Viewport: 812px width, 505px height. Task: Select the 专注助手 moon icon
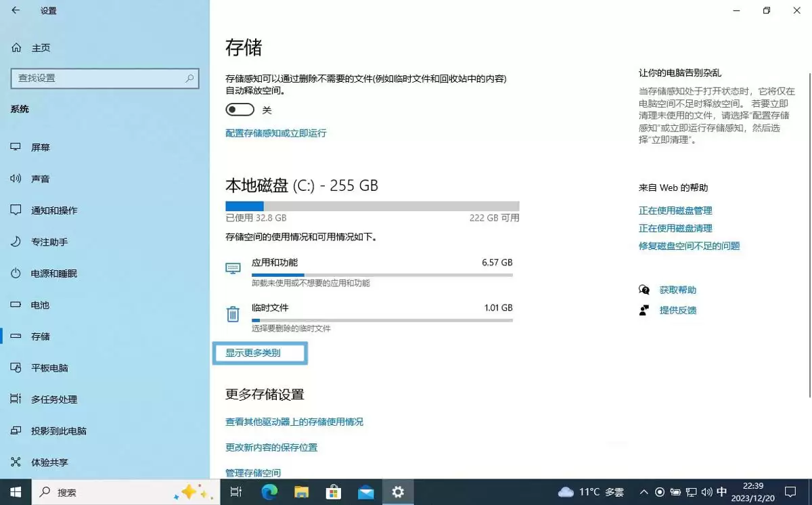pos(16,242)
